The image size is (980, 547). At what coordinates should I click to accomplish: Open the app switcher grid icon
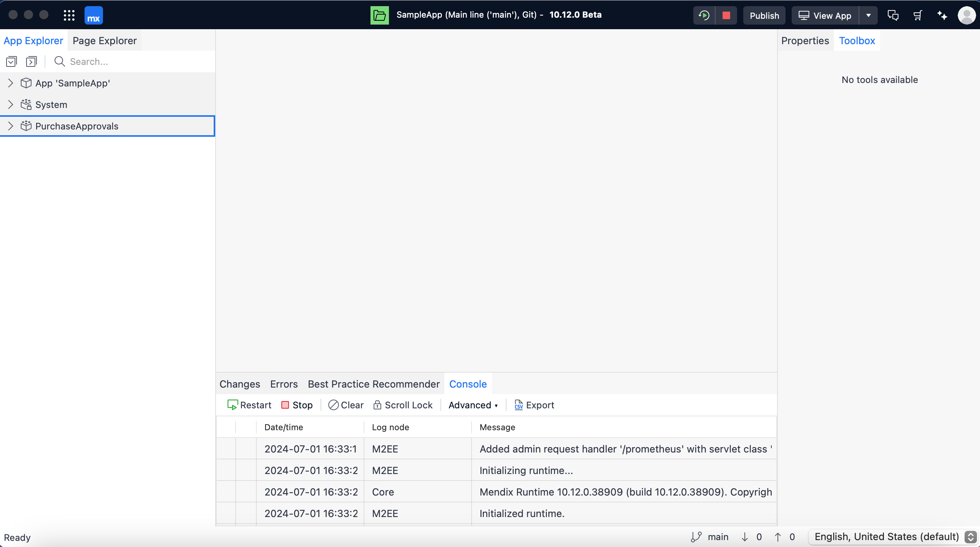(x=69, y=15)
